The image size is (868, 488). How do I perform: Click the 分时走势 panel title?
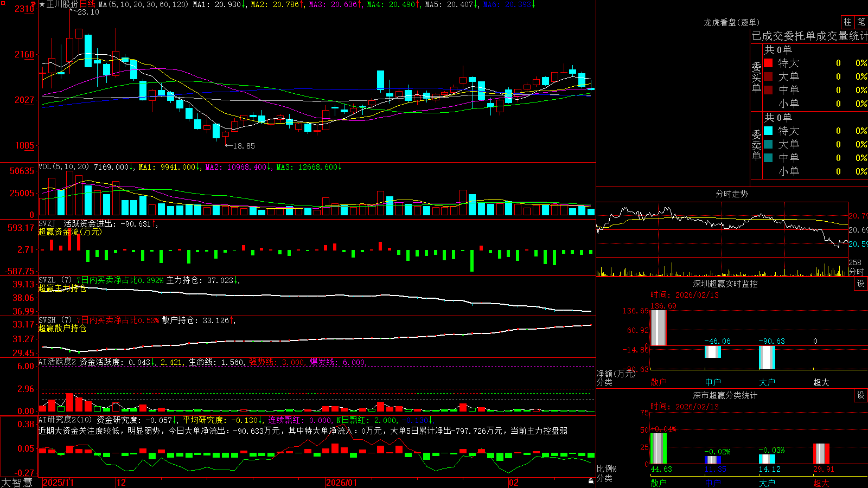coord(731,194)
